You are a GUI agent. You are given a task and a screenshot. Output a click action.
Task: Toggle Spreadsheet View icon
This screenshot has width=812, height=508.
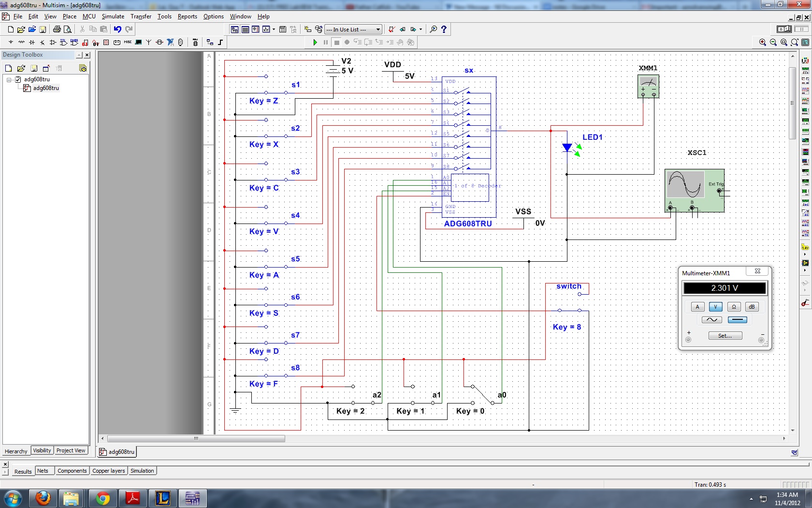click(x=245, y=30)
